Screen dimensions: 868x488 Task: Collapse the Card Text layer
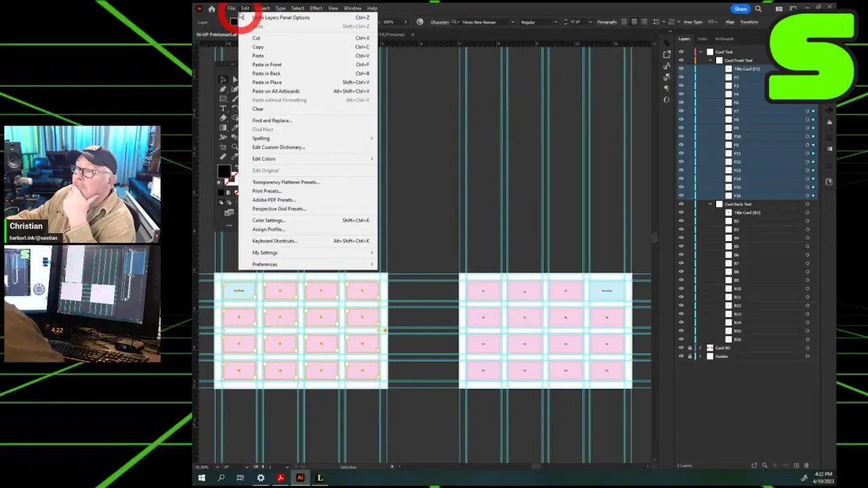click(701, 52)
